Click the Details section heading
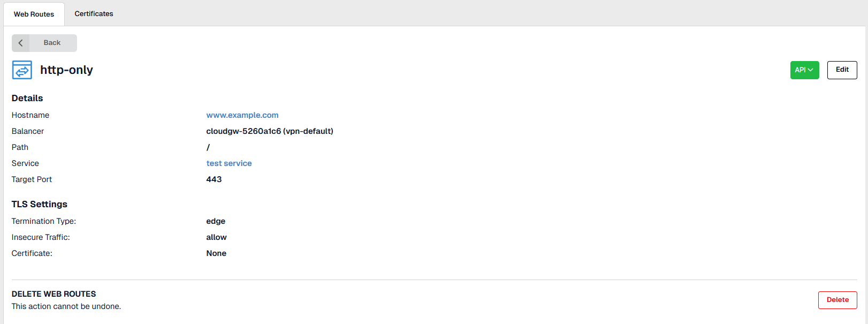This screenshot has width=868, height=324. [x=27, y=98]
